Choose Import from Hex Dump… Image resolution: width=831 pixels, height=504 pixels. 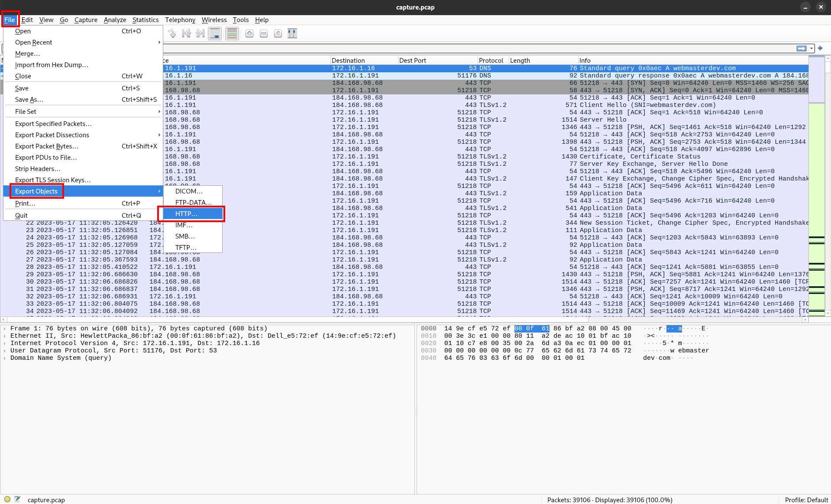[83, 65]
